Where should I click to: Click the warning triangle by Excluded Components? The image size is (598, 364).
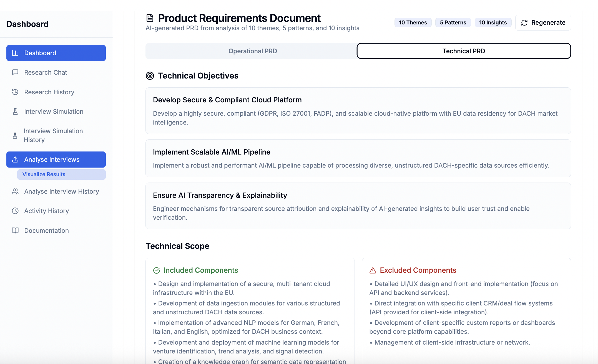pyautogui.click(x=373, y=270)
